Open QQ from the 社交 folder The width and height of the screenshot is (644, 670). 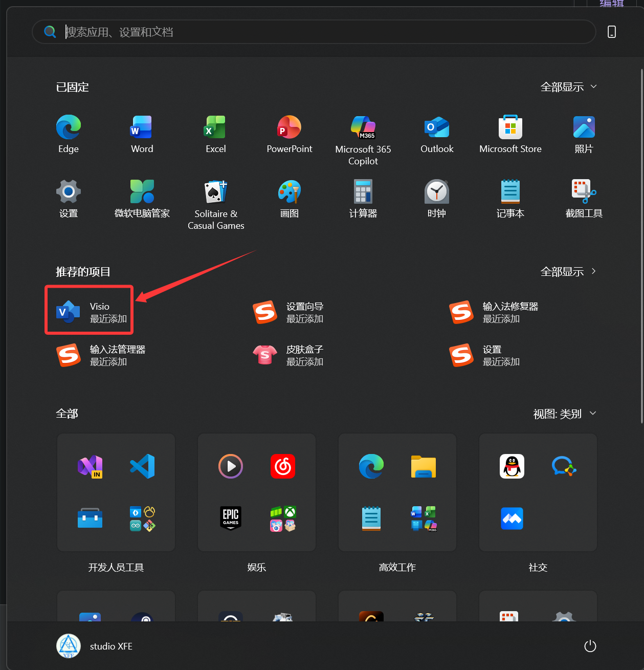tap(512, 466)
